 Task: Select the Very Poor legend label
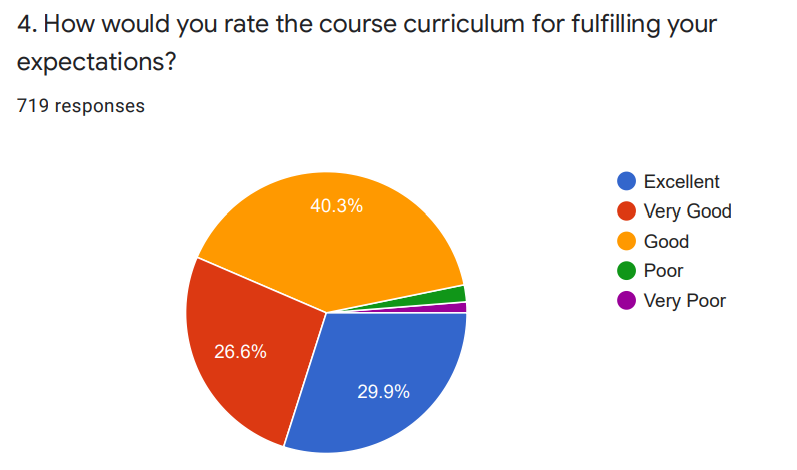pyautogui.click(x=685, y=301)
